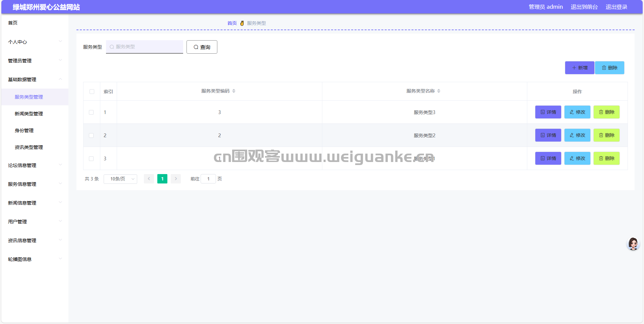Screen dimensions: 644x324
Task: Open 首页 in the sidebar
Action: pyautogui.click(x=35, y=23)
